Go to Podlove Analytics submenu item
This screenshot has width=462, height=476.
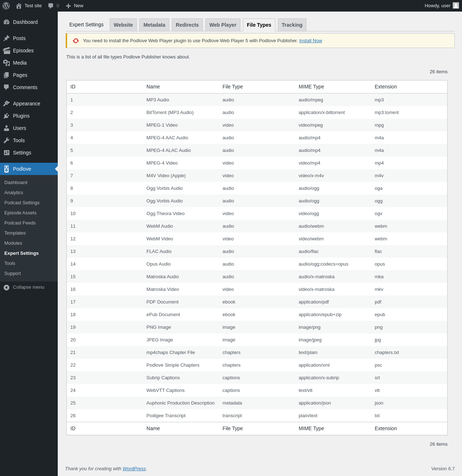point(14,193)
